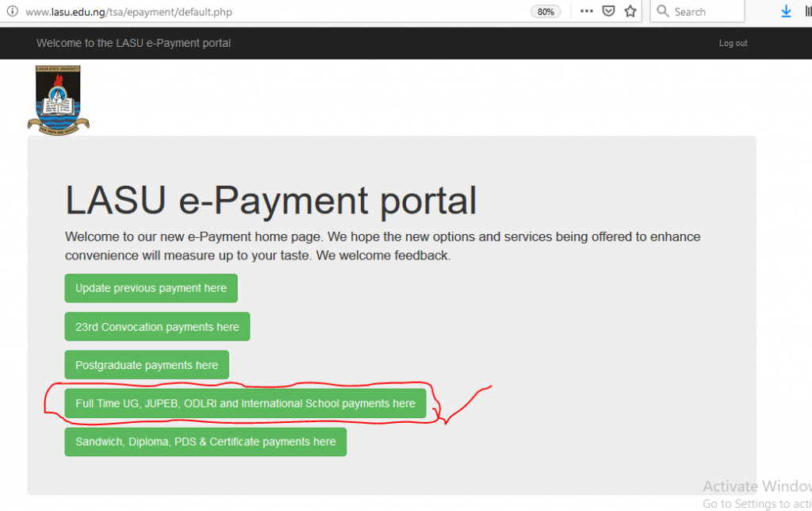Screen dimensions: 812x511
Task: Click Welcome to the LASU e-Payment portal header
Action: coord(133,43)
